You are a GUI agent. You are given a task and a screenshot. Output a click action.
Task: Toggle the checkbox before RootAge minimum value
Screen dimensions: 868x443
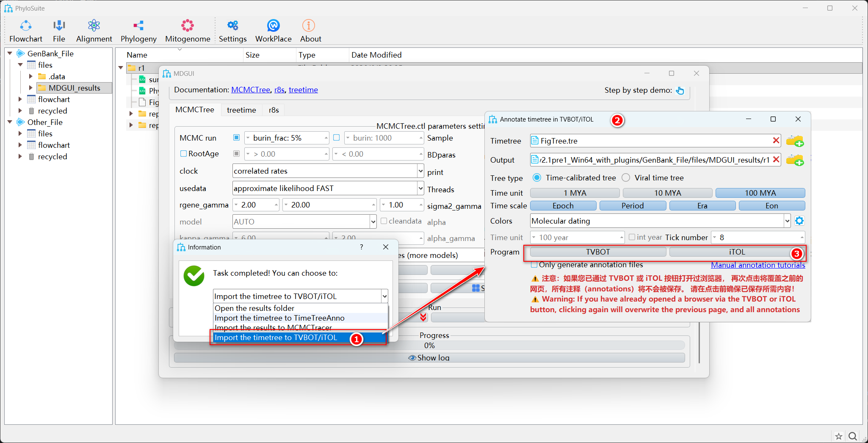point(236,154)
